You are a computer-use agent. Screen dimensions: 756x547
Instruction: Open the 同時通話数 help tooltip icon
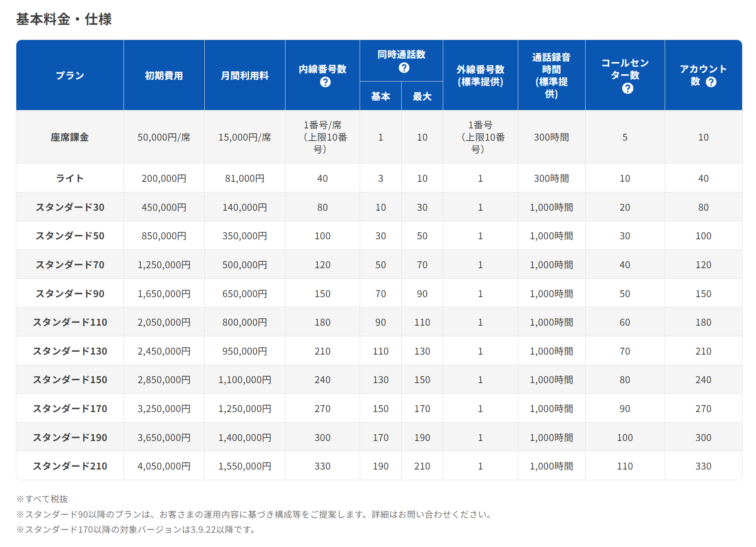(x=404, y=68)
